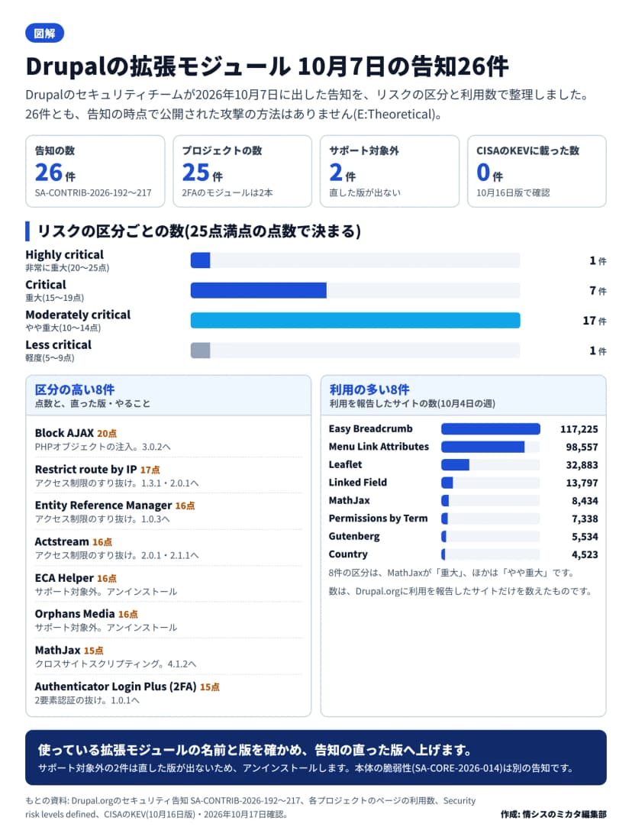Click the リスクの区分ごとの数 section heading
Viewport: 632px width, 840px height.
(x=198, y=231)
